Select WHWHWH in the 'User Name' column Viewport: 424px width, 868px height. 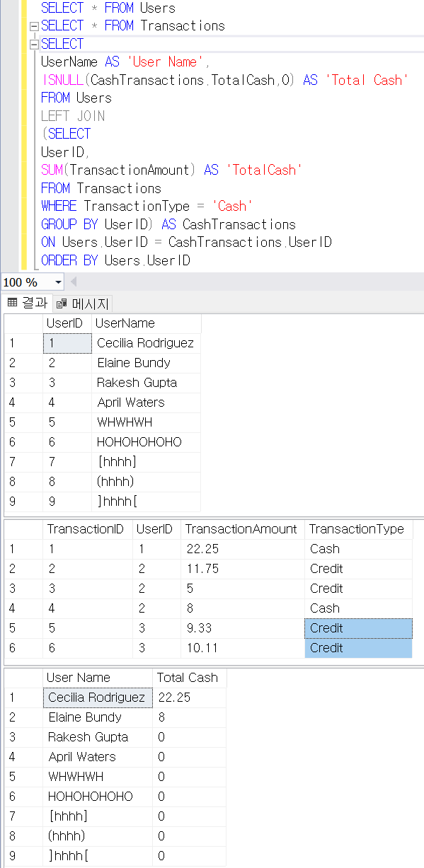pos(98,777)
